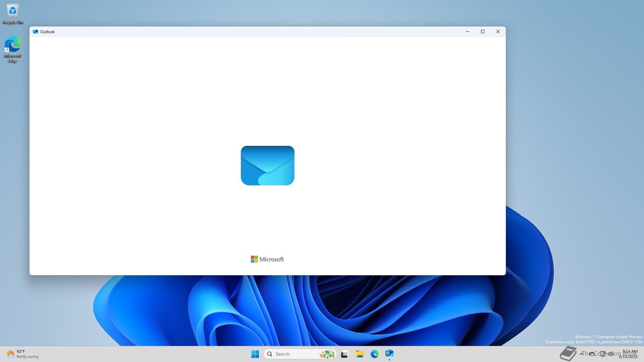Launch File Explorer from taskbar
The height and width of the screenshot is (362, 644).
[x=360, y=354]
